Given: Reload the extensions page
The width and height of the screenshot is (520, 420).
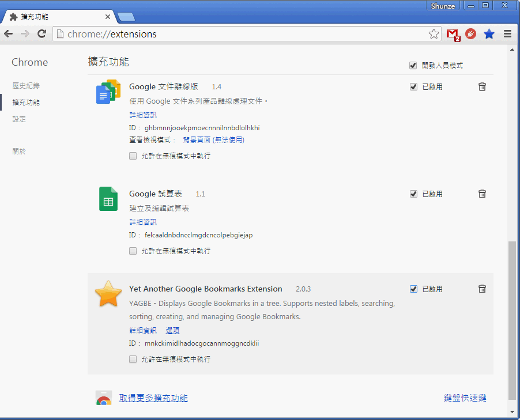Looking at the screenshot, I should pyautogui.click(x=42, y=34).
